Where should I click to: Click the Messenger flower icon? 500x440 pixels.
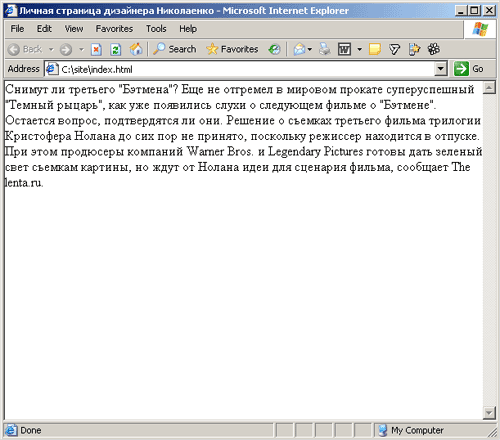434,49
